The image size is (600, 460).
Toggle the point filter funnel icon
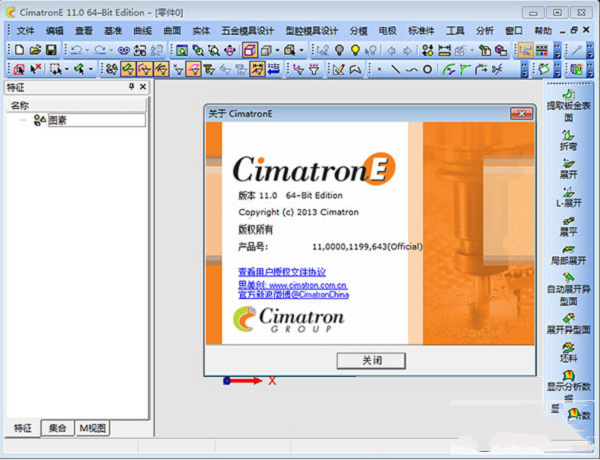(x=178, y=69)
